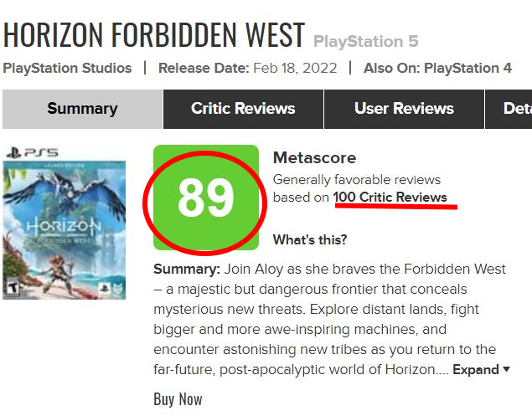Click the "What's this?" Metascore link
This screenshot has width=532, height=416.
tap(310, 240)
